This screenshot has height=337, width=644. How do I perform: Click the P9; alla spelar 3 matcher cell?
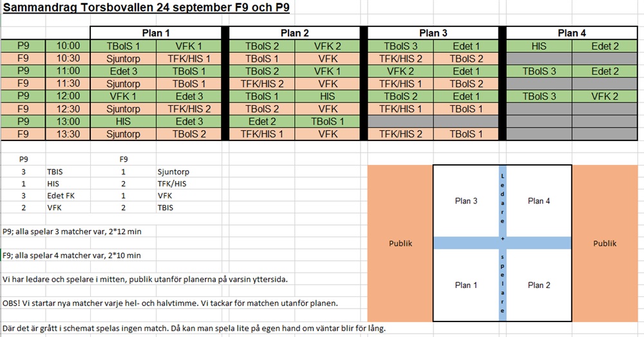[72, 231]
